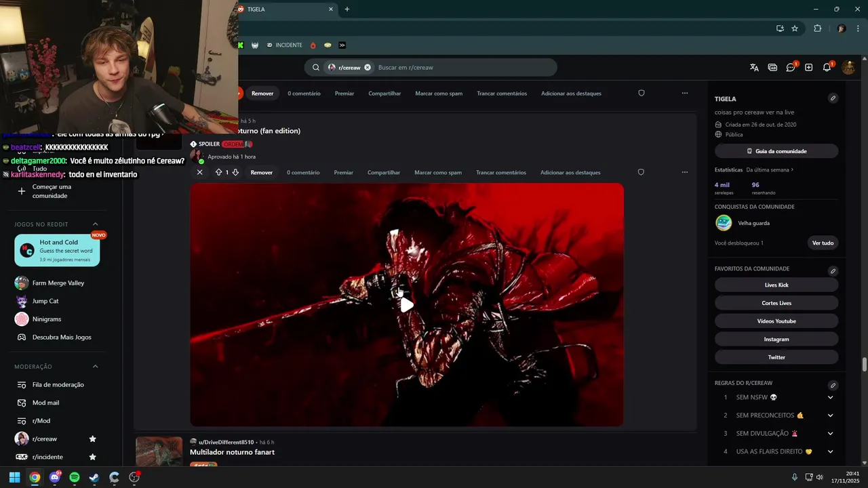This screenshot has width=868, height=488.
Task: Open the three-dot overflow menu in topmost action bar
Action: [x=685, y=93]
